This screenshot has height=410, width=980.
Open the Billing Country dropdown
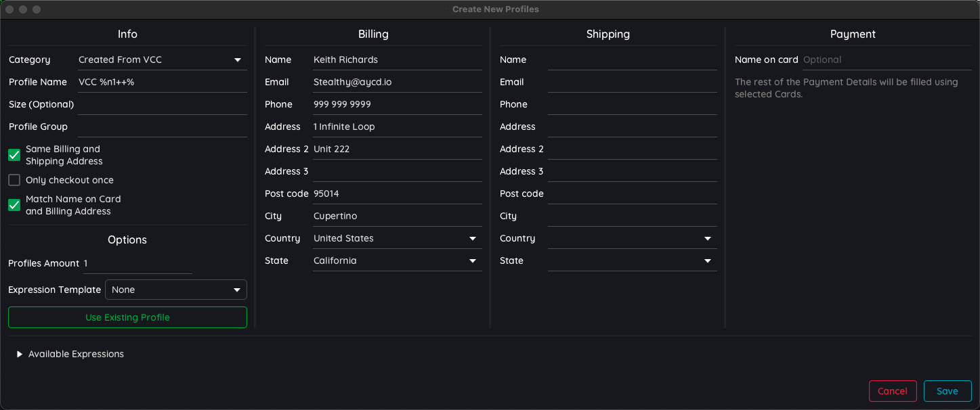pyautogui.click(x=397, y=238)
